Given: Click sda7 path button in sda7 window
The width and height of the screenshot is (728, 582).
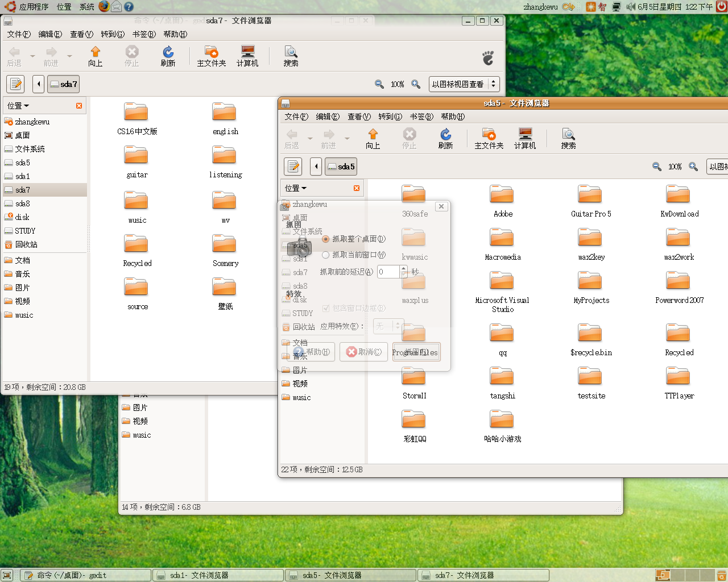Looking at the screenshot, I should click(x=63, y=84).
